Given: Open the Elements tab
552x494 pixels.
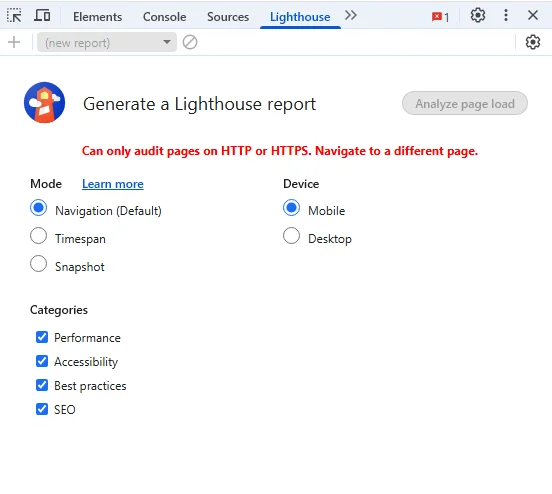Looking at the screenshot, I should tap(98, 17).
